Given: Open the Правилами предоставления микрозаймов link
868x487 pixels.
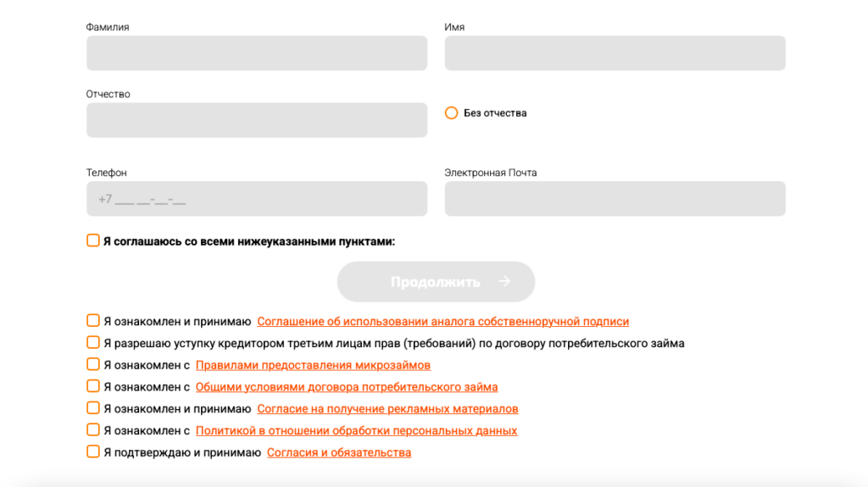Looking at the screenshot, I should [313, 366].
